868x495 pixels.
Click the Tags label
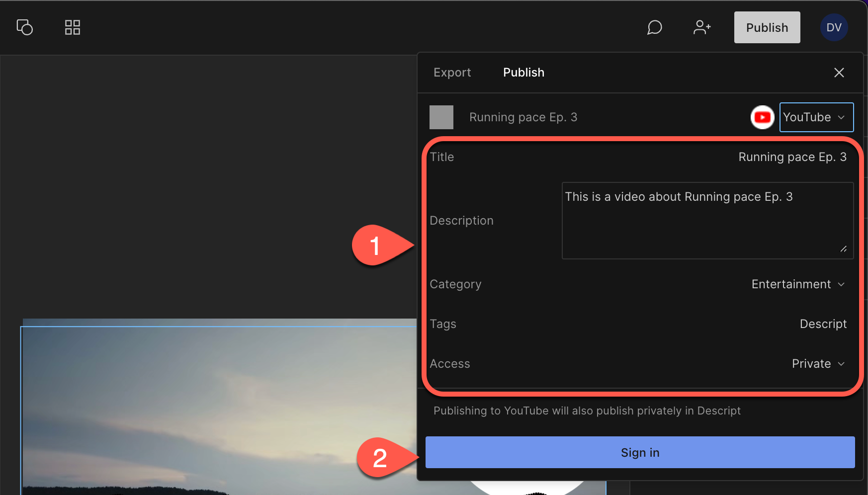(442, 324)
